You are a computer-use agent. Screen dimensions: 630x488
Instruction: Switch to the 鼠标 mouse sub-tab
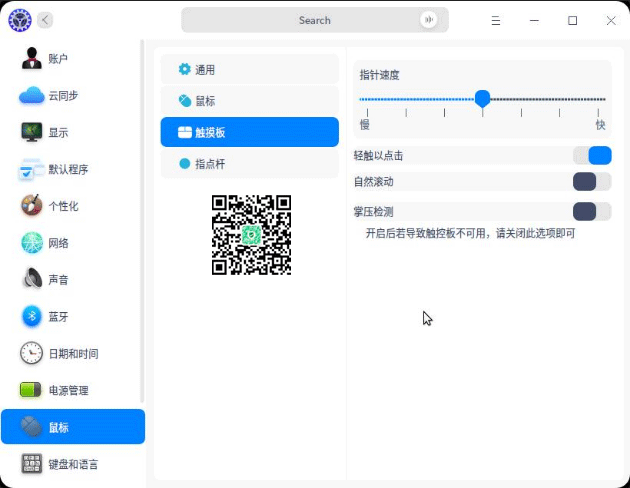click(249, 101)
